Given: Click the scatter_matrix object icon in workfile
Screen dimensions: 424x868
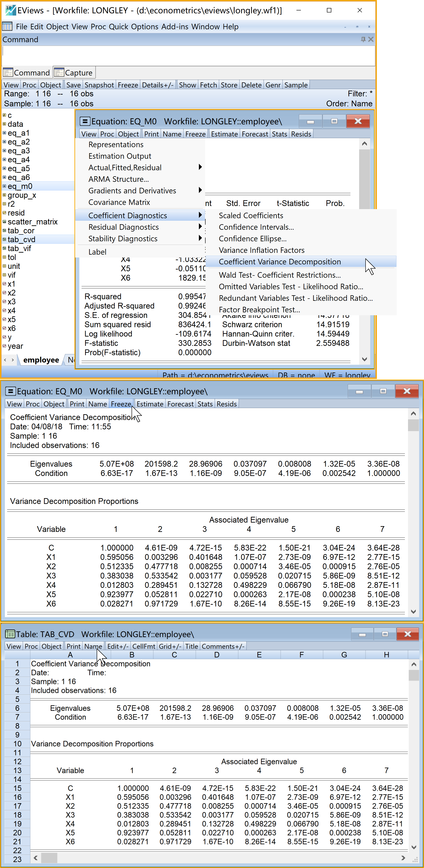Looking at the screenshot, I should 4,222.
